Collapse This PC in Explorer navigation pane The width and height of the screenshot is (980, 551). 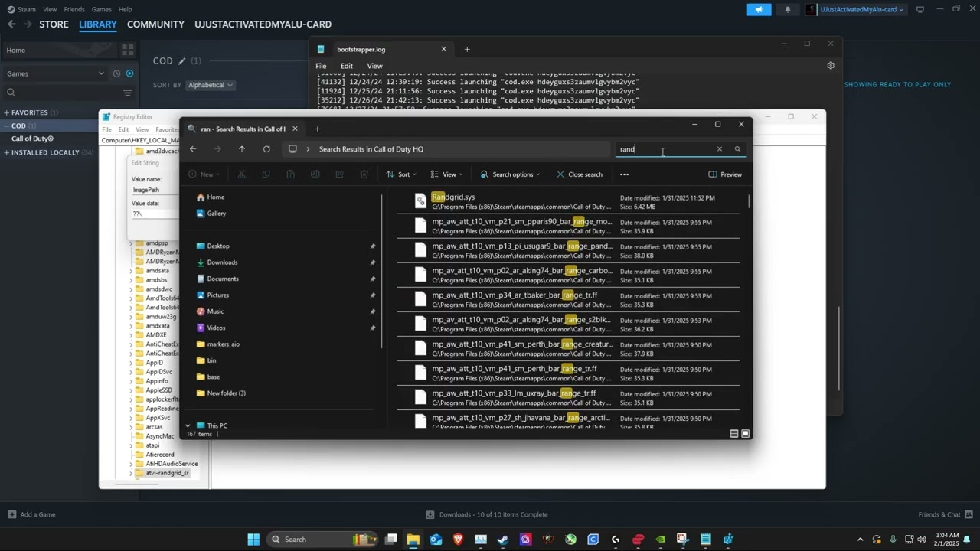click(188, 425)
